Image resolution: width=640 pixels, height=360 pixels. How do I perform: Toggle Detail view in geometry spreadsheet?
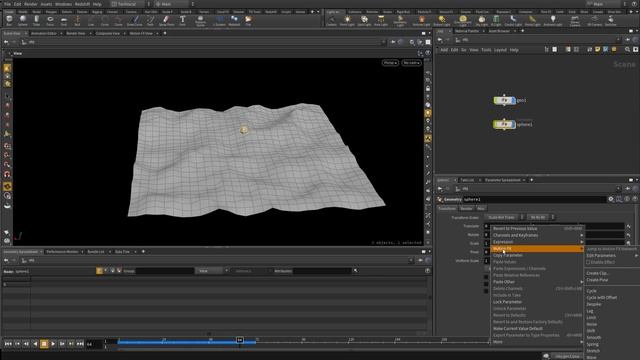[x=119, y=271]
